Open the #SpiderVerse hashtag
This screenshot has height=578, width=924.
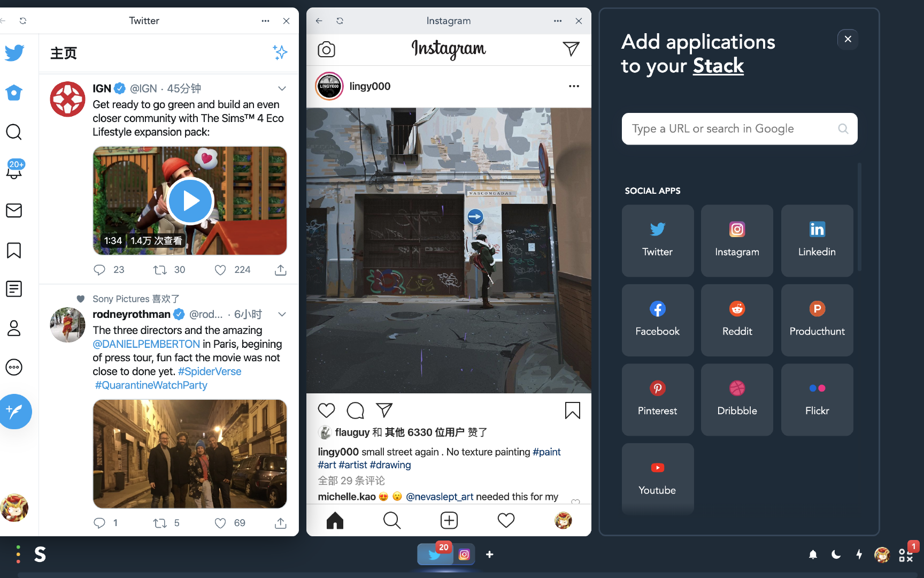[x=210, y=371]
